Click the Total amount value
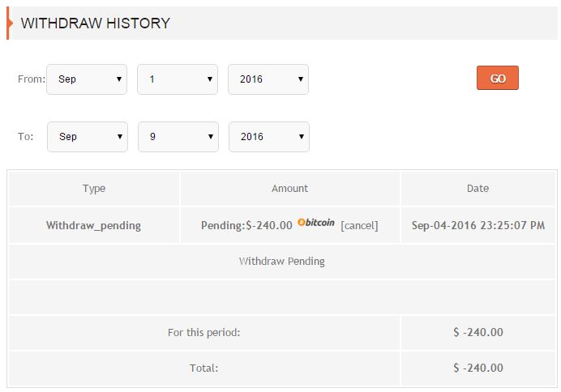The height and width of the screenshot is (392, 561). click(477, 368)
